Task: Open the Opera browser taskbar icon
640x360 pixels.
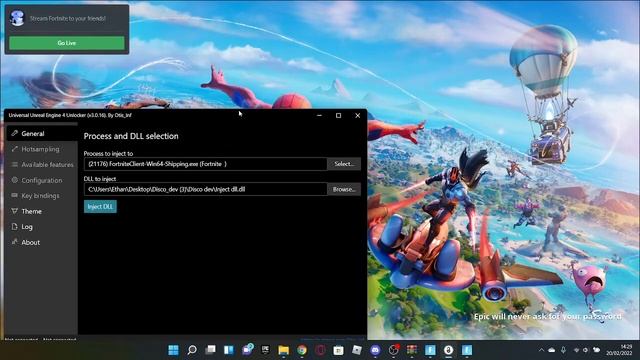Action: [x=320, y=350]
